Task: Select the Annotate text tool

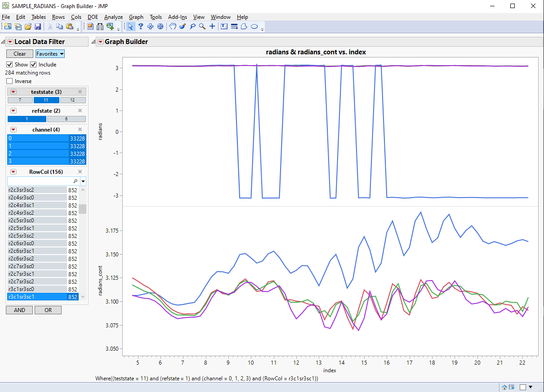Action: click(223, 26)
